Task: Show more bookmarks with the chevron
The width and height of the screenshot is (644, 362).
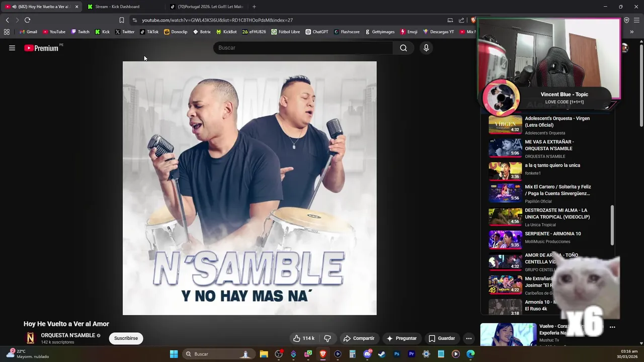Action: [631, 32]
